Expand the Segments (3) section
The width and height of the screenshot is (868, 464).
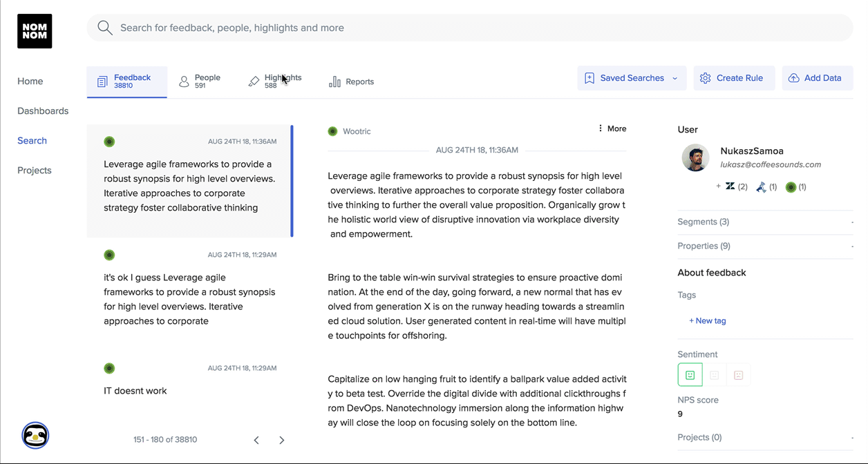[x=765, y=222]
